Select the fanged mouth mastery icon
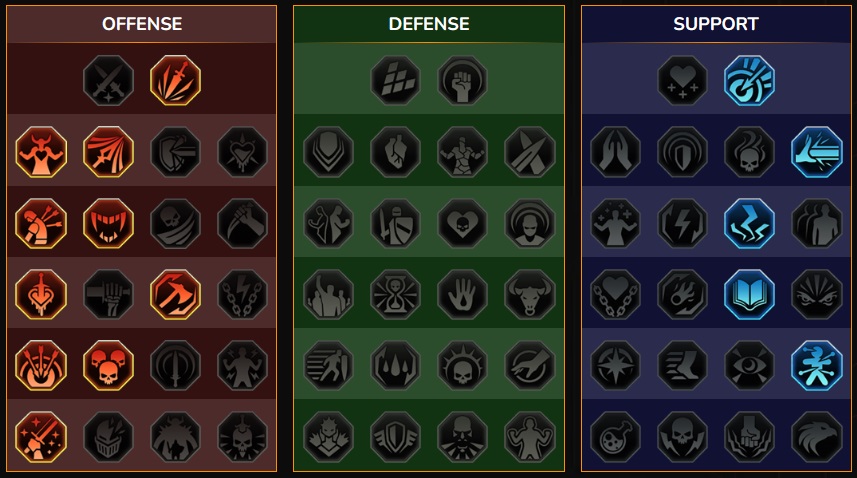The width and height of the screenshot is (857, 478). pyautogui.click(x=108, y=223)
